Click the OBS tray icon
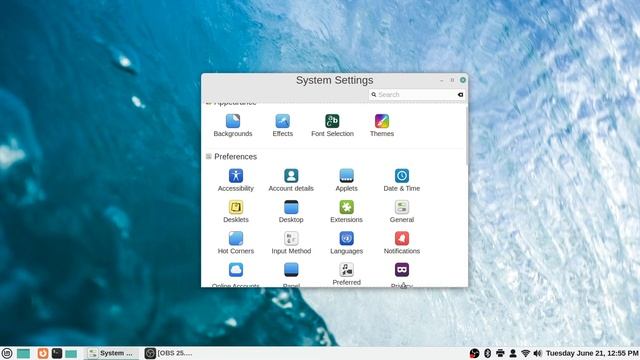The width and height of the screenshot is (640, 360). (x=474, y=353)
